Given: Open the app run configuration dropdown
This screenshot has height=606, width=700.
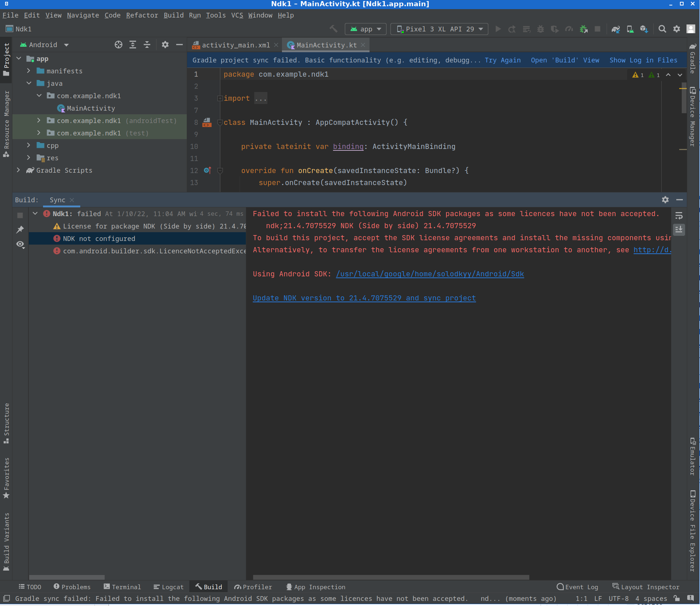Looking at the screenshot, I should coord(366,29).
